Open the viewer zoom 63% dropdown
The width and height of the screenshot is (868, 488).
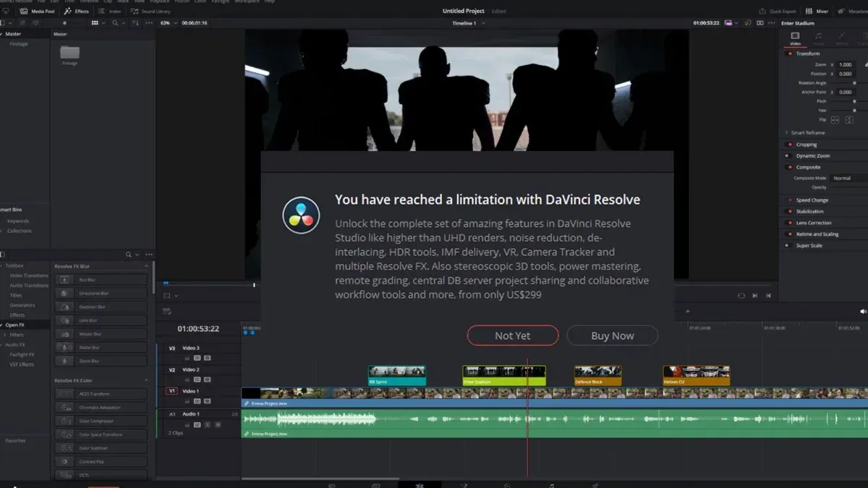click(168, 23)
